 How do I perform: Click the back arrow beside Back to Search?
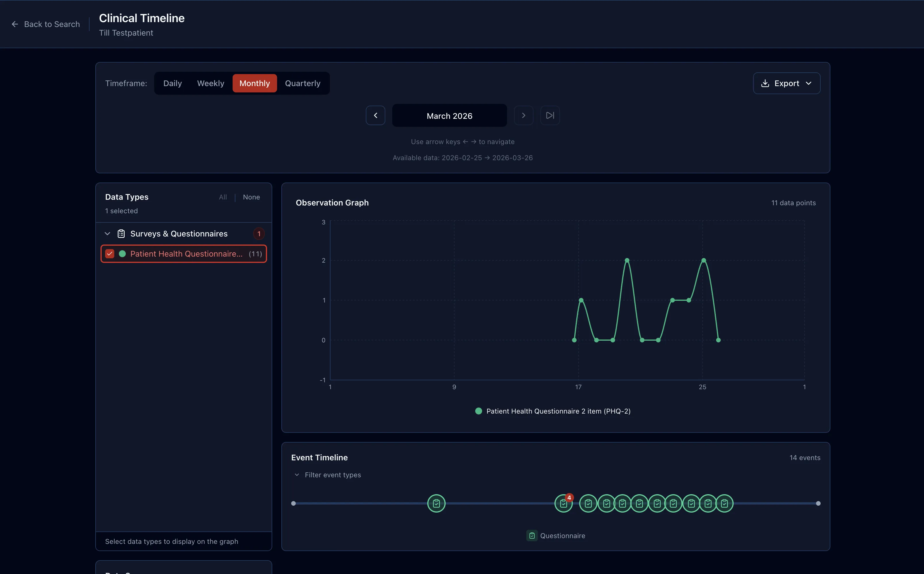click(x=15, y=24)
